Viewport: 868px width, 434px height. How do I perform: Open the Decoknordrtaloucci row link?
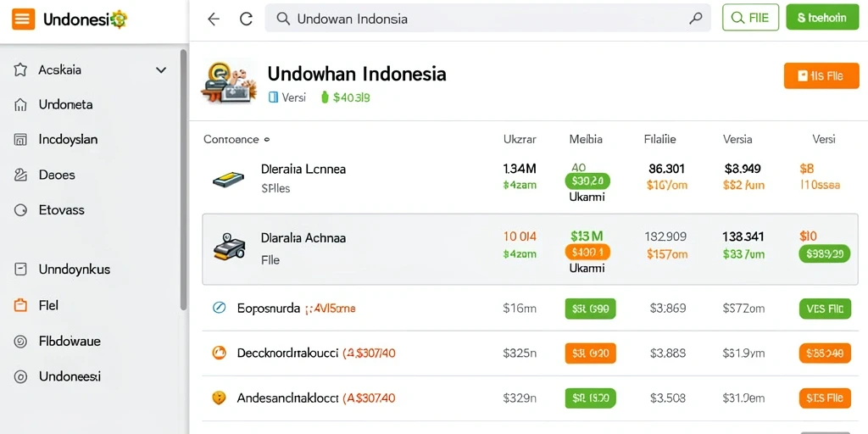tap(287, 353)
